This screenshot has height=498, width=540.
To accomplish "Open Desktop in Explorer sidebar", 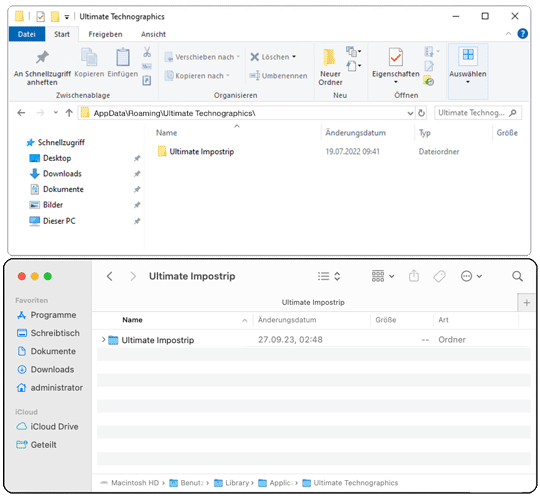I will click(50, 158).
